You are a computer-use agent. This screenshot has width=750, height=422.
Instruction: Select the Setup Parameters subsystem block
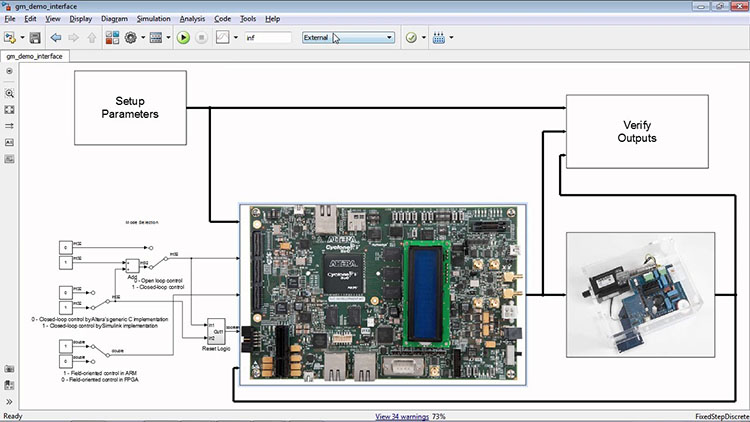point(130,108)
